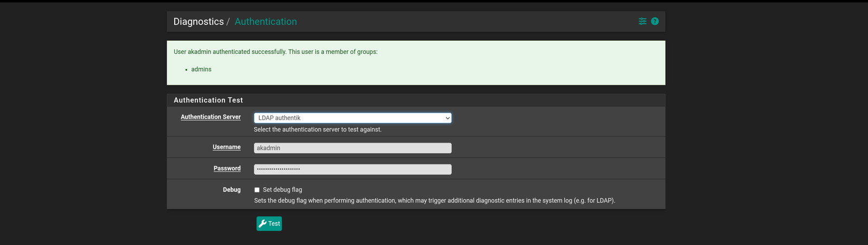This screenshot has height=245, width=868.
Task: Focus the Username input field
Action: click(353, 148)
